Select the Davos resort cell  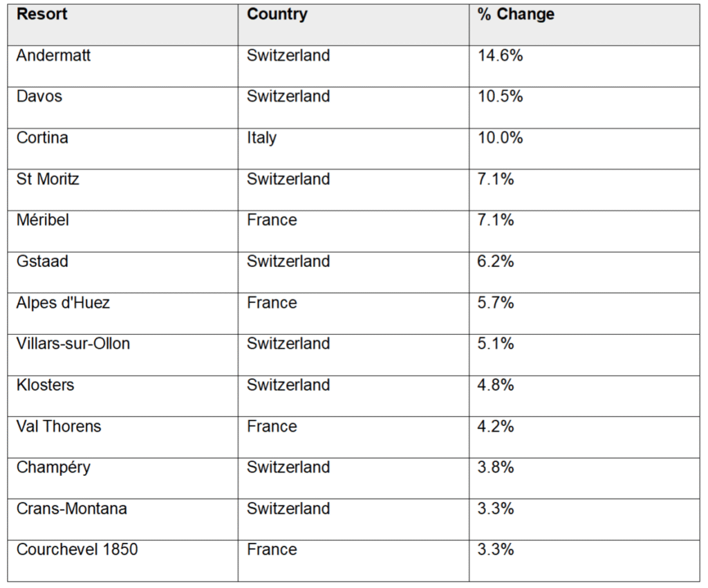pyautogui.click(x=39, y=96)
